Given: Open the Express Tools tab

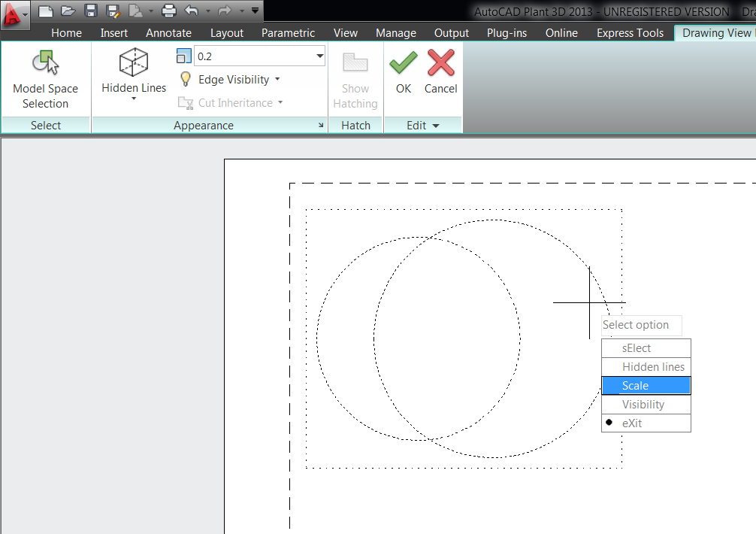Looking at the screenshot, I should point(630,33).
